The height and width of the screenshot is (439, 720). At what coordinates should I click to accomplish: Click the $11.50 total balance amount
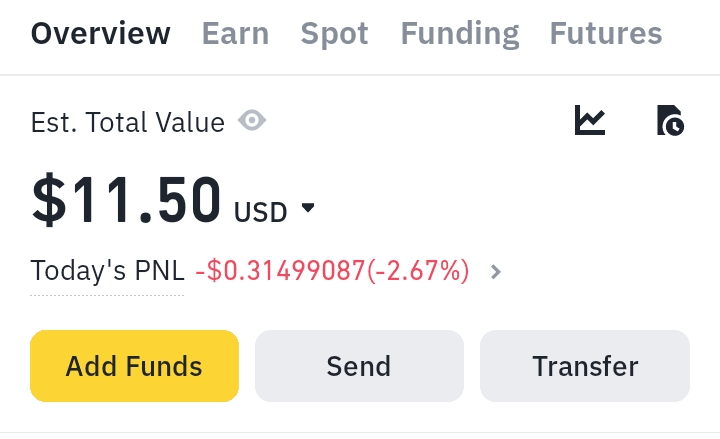click(x=126, y=200)
